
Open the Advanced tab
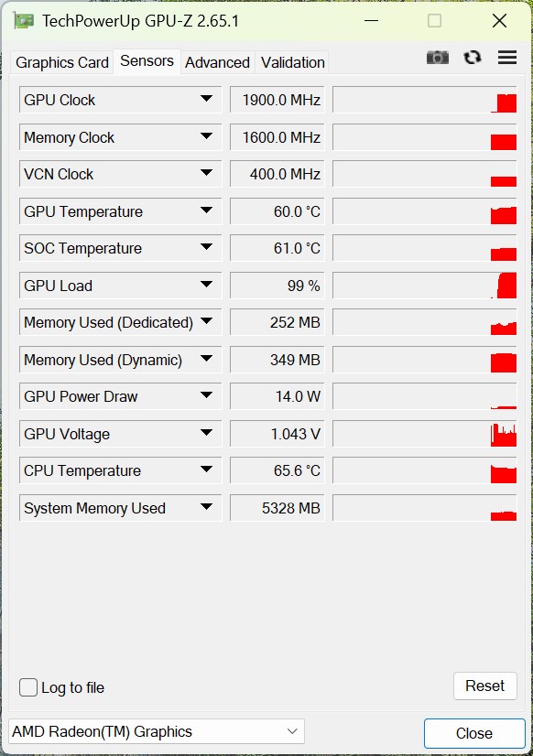point(218,62)
